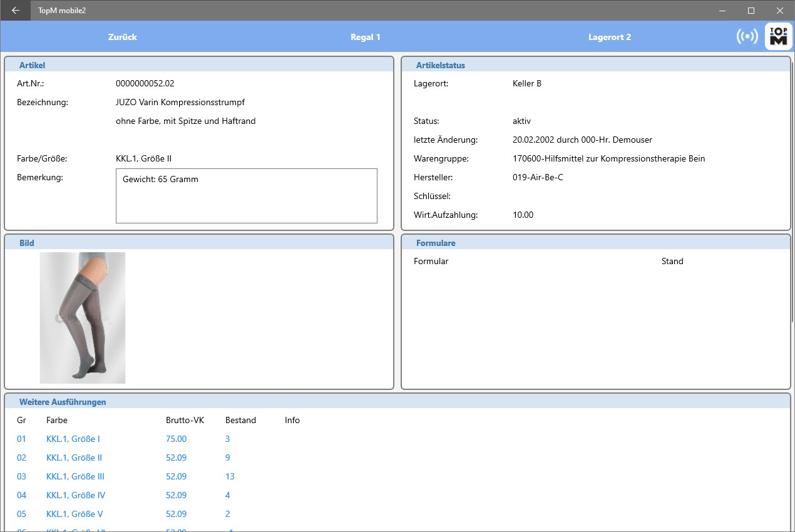This screenshot has height=532, width=795.
Task: Click the Gr column header
Action: point(21,420)
